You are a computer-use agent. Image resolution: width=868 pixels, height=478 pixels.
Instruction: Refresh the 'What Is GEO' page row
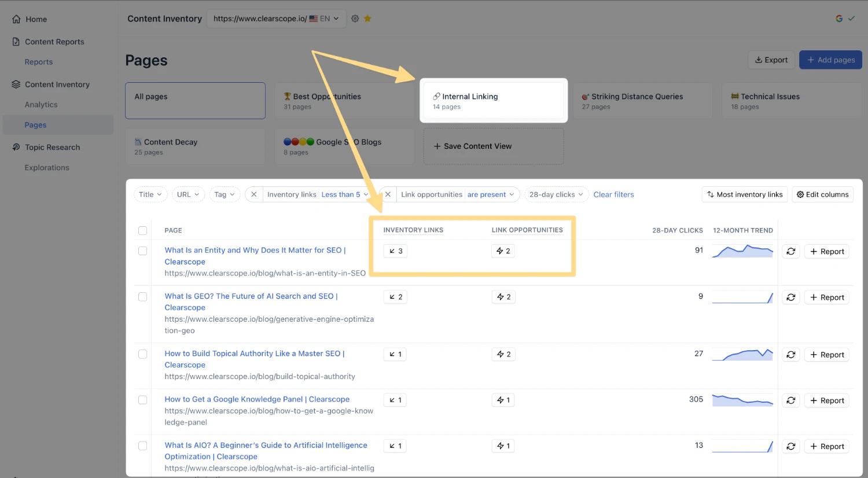click(791, 297)
